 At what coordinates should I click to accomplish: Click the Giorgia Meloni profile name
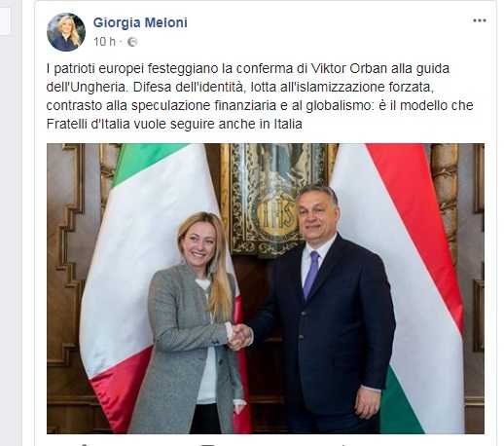click(140, 22)
